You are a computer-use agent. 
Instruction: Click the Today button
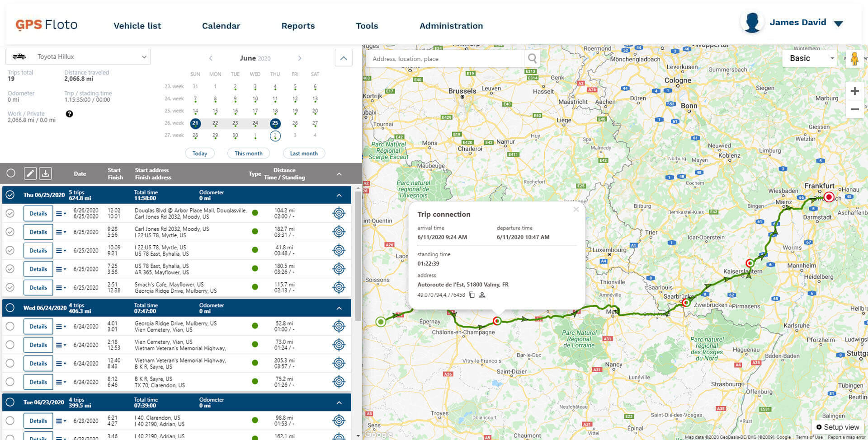click(x=200, y=153)
